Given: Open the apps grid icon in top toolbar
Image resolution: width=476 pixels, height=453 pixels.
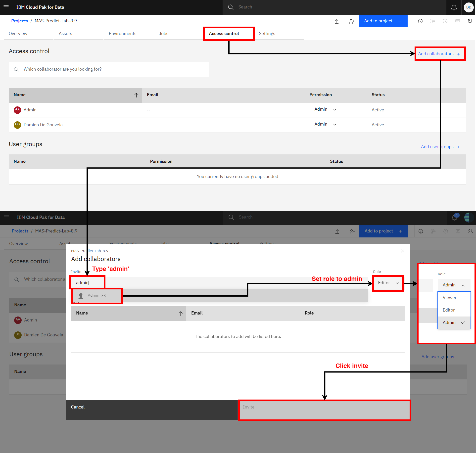Looking at the screenshot, I should [x=470, y=21].
